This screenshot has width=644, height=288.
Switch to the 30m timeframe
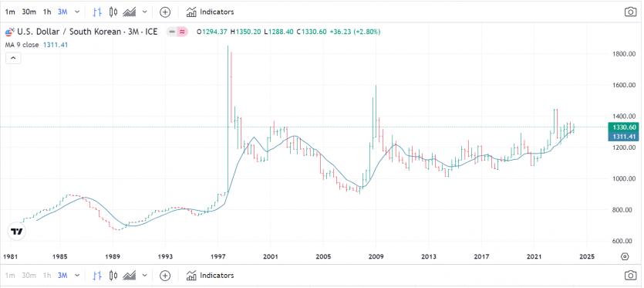(29, 12)
